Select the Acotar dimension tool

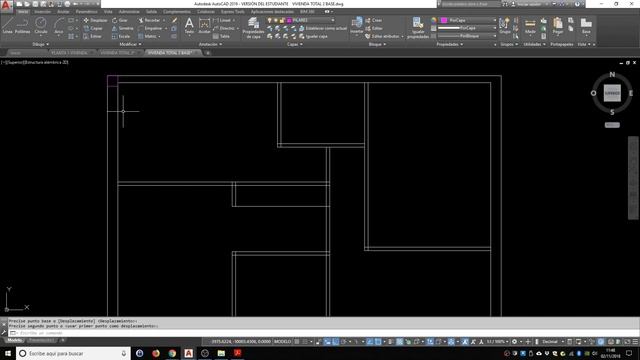(204, 26)
